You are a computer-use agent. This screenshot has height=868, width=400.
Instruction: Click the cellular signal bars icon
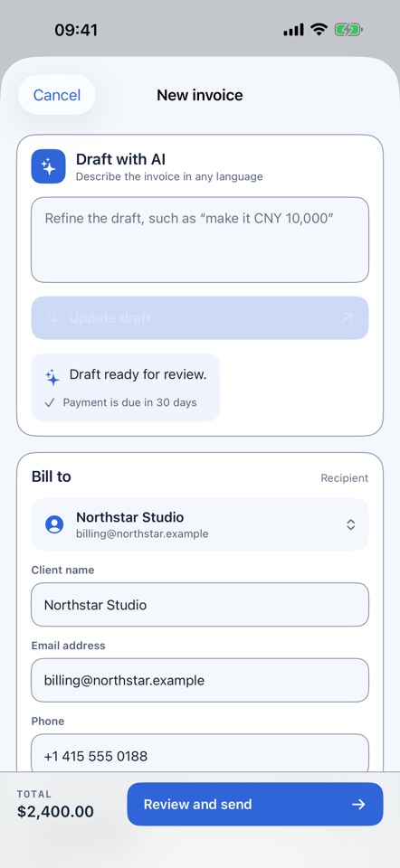coord(293,30)
